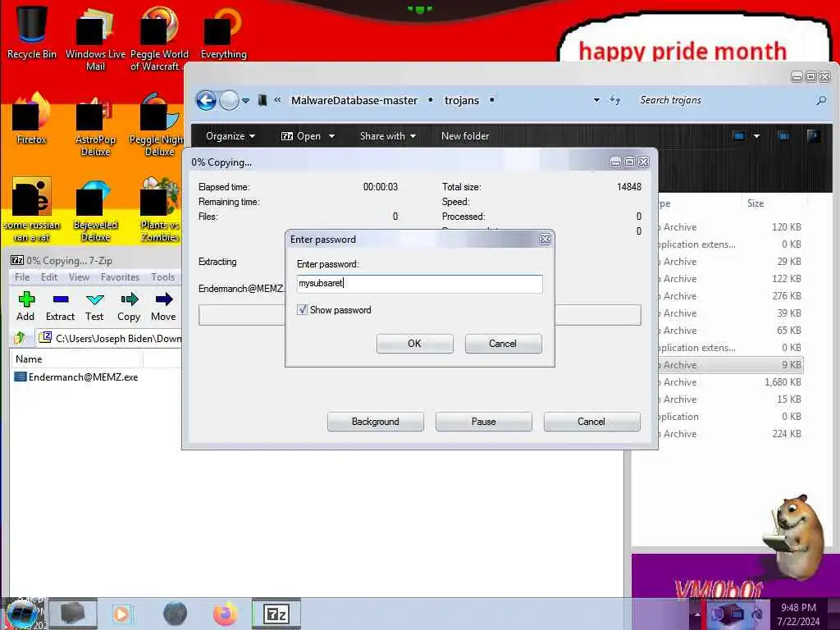Viewport: 840px width, 630px height.
Task: Click the search magnifier in Explorer
Action: tap(821, 100)
